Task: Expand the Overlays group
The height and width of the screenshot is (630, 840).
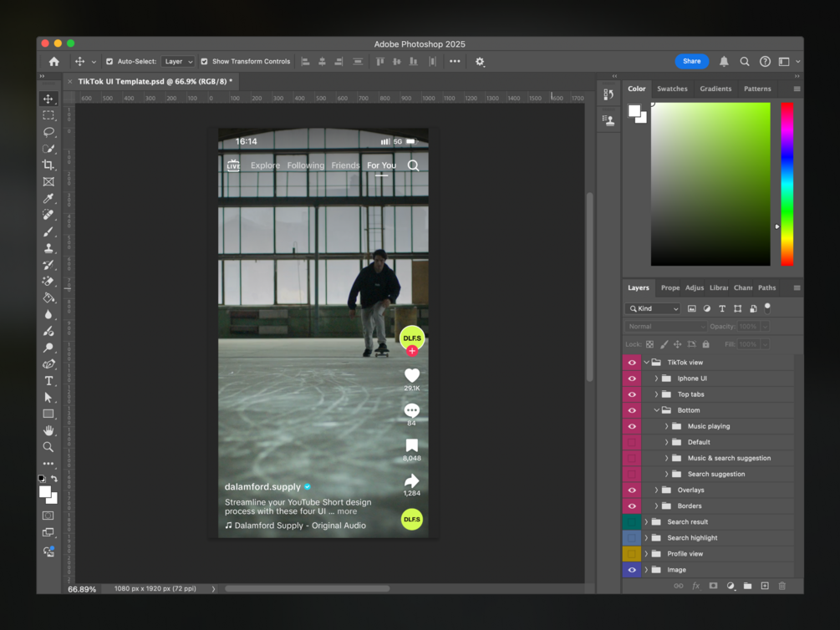Action: [x=656, y=490]
